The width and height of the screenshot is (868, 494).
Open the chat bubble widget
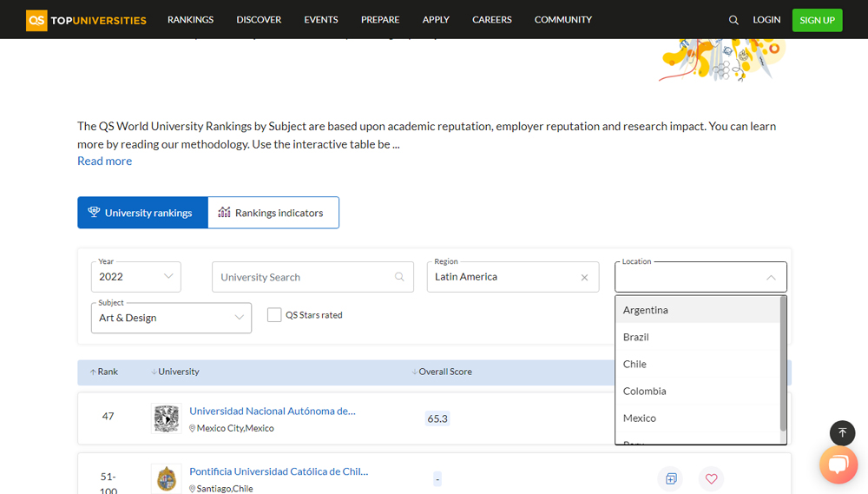838,464
